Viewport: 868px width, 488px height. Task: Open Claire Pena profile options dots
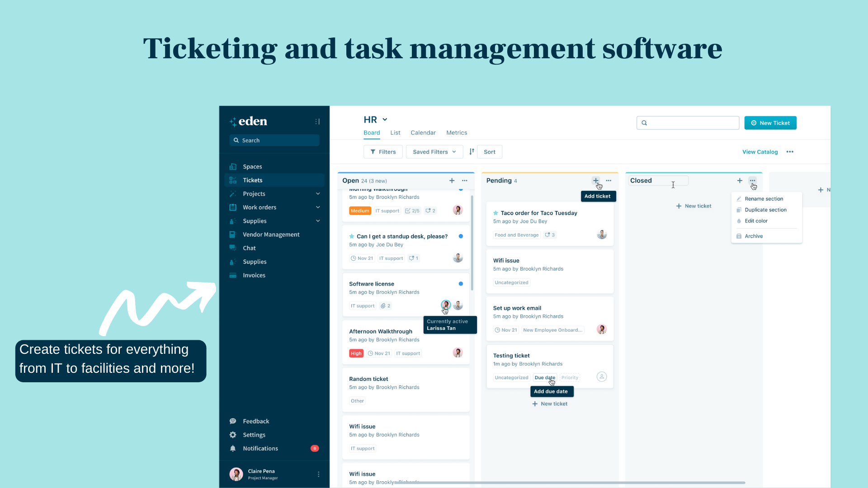click(318, 474)
